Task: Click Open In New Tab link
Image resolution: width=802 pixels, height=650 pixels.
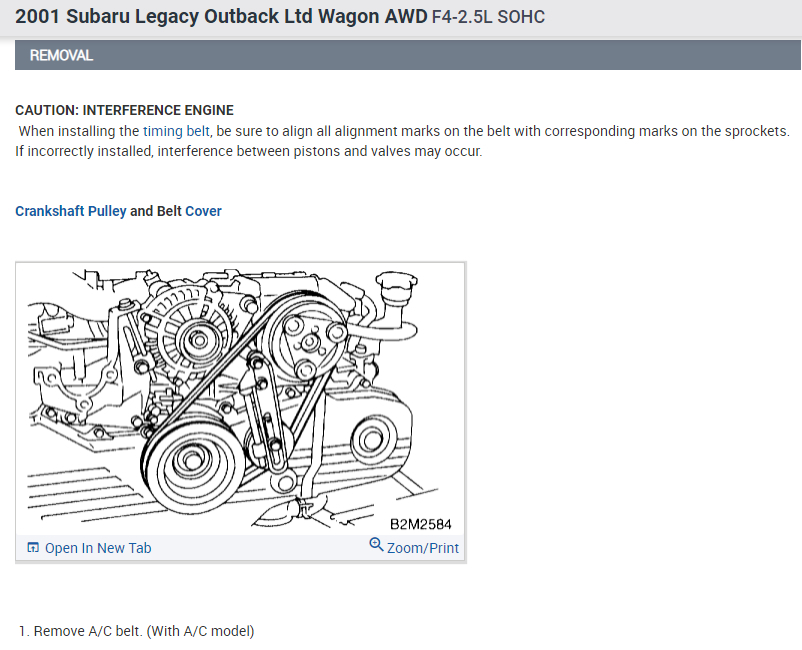Action: point(98,548)
